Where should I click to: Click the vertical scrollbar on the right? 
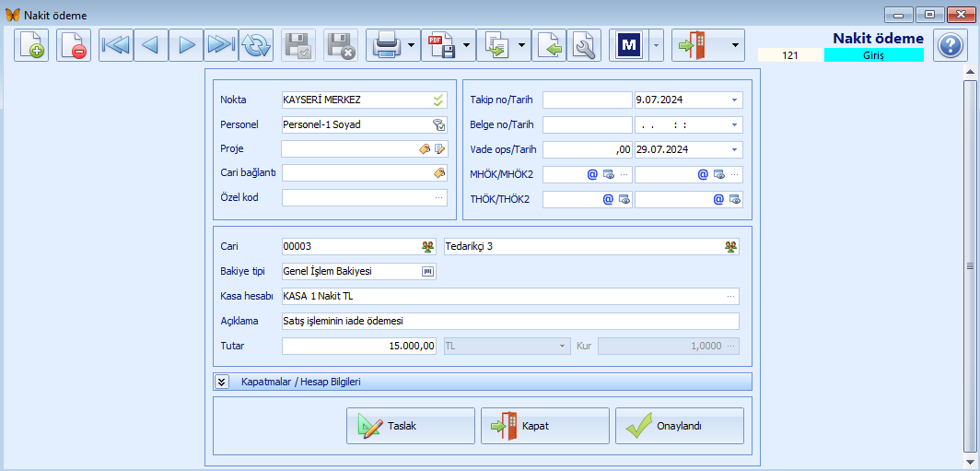click(x=970, y=265)
